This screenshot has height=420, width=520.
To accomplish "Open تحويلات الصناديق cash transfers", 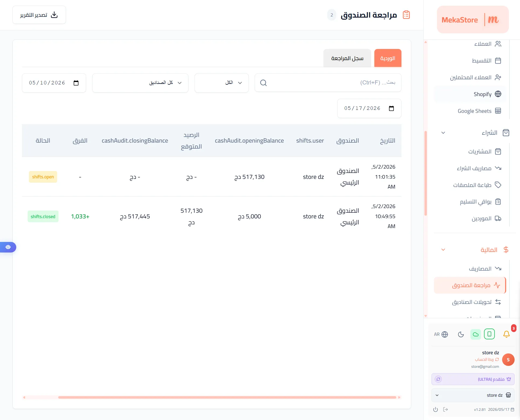I will click(470, 302).
